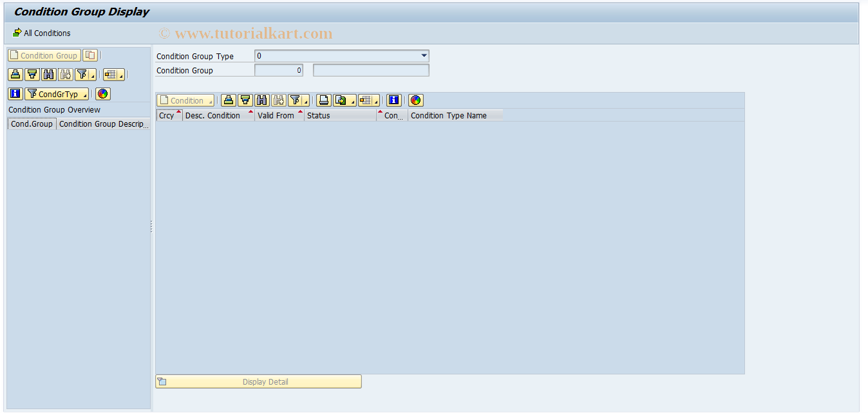Sort ascending in the conditions table toolbar
Screen dimensions: 868x413
(x=229, y=100)
